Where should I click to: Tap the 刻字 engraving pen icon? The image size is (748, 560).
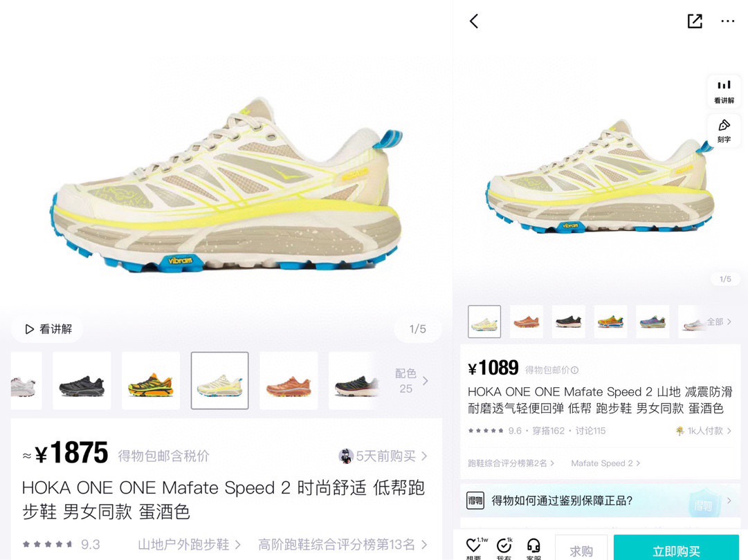pos(724,131)
